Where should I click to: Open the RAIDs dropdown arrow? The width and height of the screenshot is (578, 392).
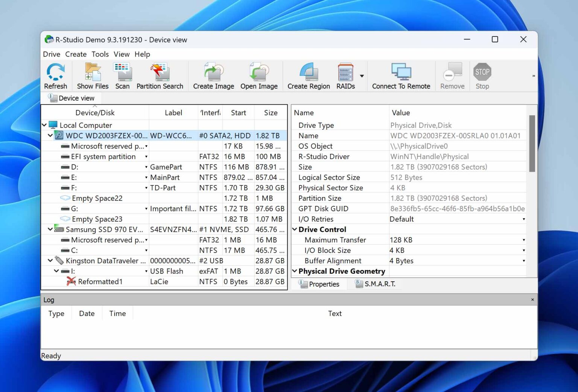[362, 75]
